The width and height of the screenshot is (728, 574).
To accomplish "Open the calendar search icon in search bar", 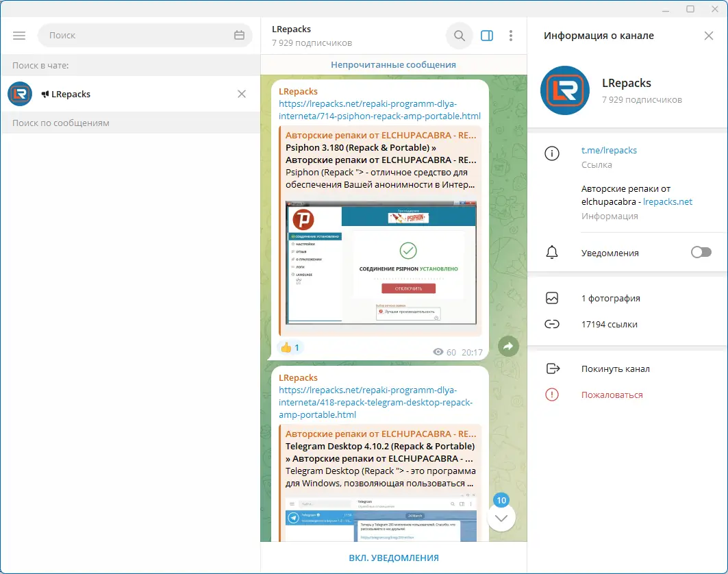I will pos(239,35).
